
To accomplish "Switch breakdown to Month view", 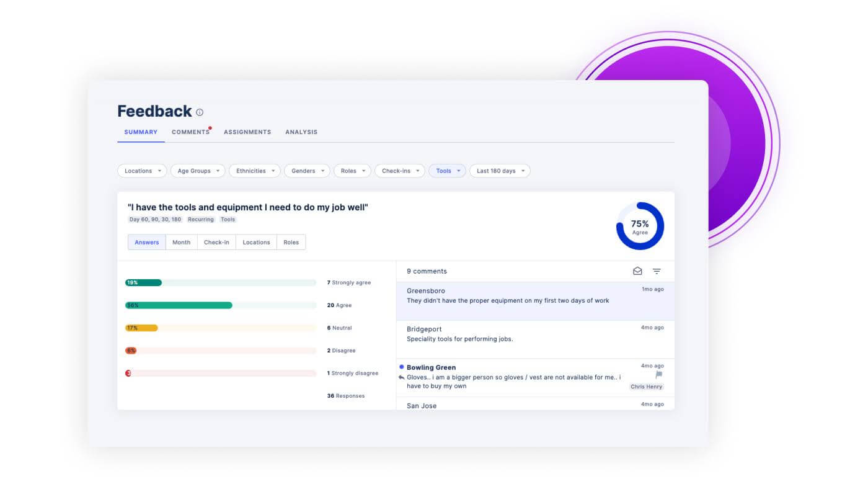I will (181, 242).
